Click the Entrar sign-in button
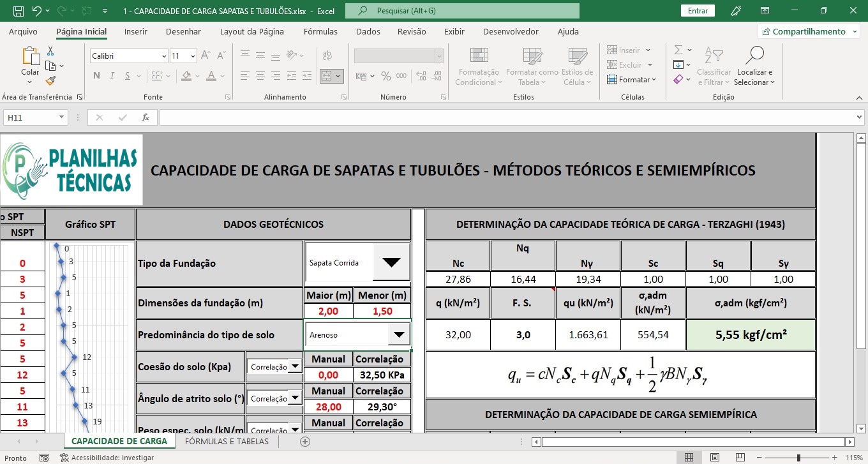 pos(698,11)
